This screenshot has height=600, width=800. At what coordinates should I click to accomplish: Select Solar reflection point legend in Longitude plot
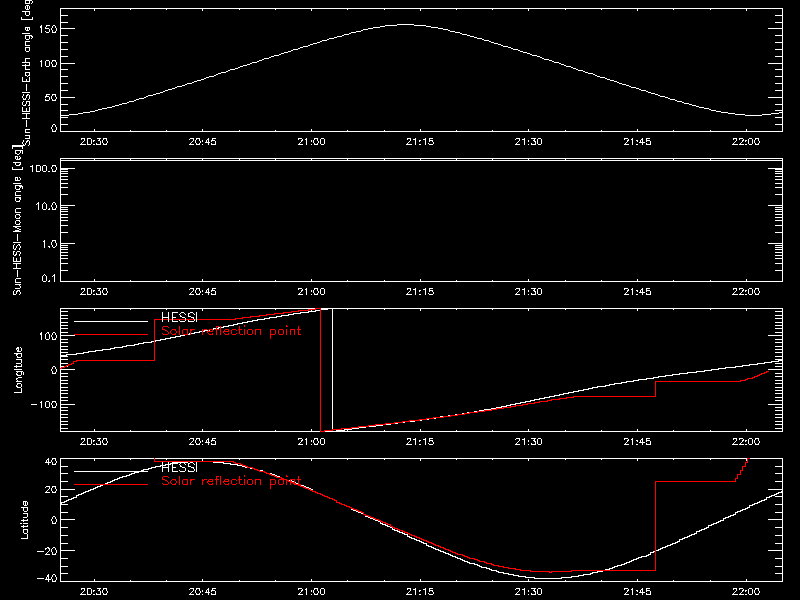231,331
